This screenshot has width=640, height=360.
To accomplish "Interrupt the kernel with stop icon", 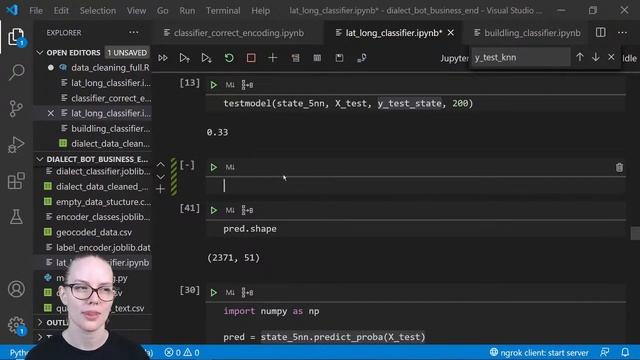I will pos(251,58).
